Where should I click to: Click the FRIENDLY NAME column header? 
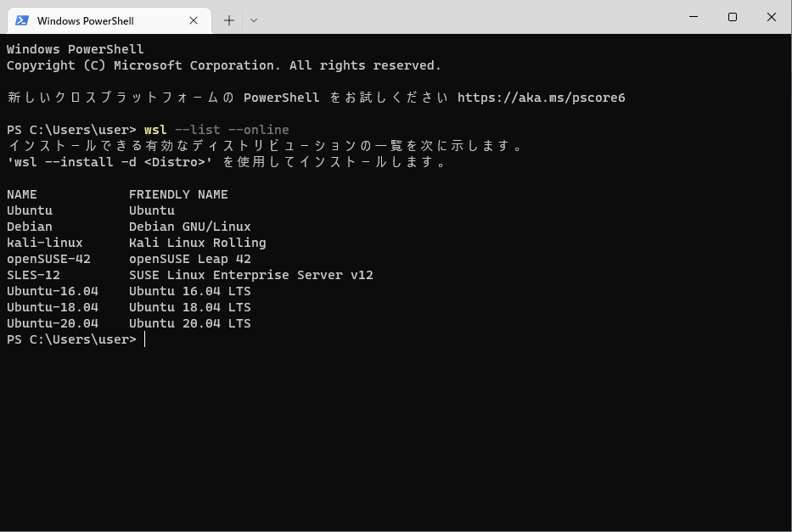point(178,194)
